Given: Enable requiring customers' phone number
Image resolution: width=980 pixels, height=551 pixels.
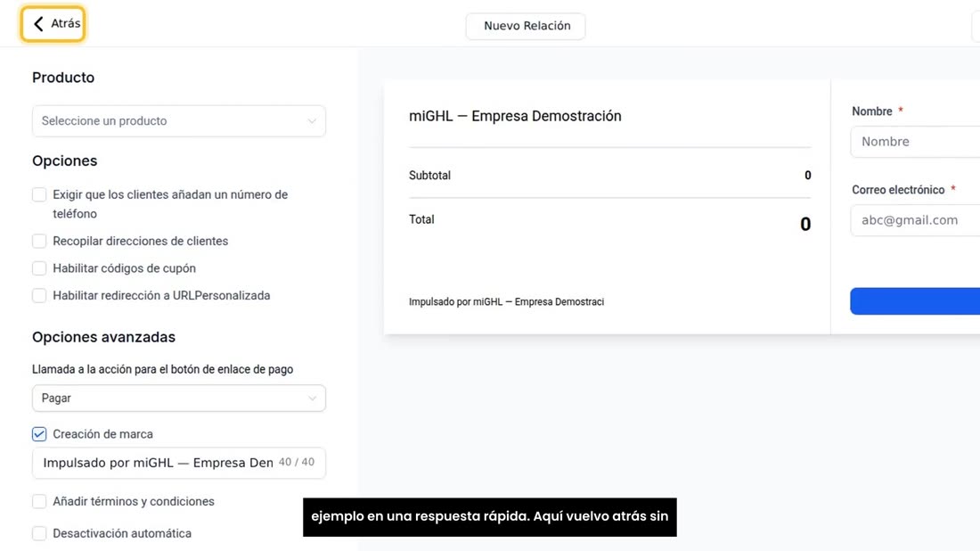Looking at the screenshot, I should click(39, 194).
